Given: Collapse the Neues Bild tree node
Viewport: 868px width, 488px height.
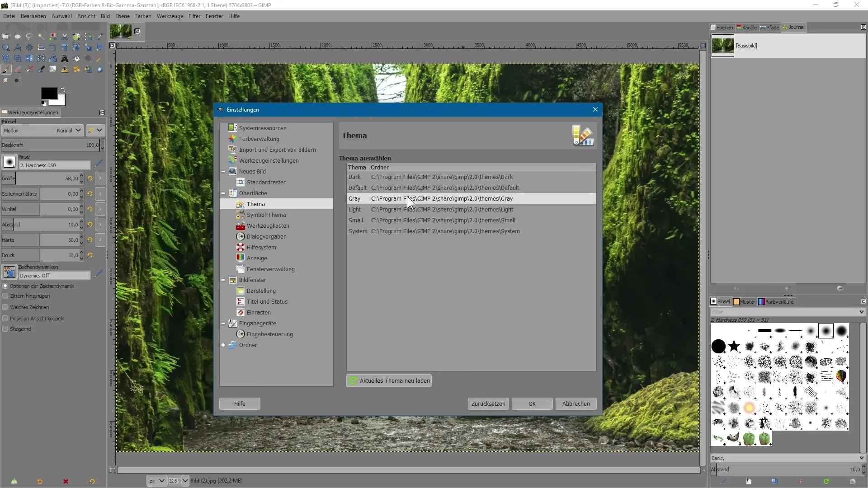Looking at the screenshot, I should [223, 172].
